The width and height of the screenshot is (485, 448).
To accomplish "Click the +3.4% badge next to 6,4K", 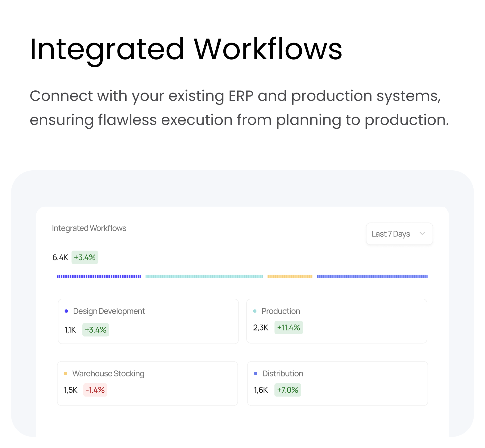I will click(x=85, y=257).
